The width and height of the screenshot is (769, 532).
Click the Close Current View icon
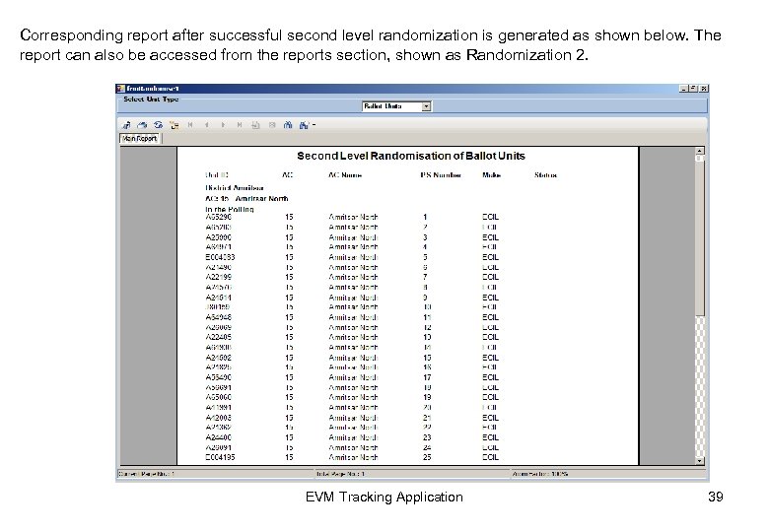[272, 125]
